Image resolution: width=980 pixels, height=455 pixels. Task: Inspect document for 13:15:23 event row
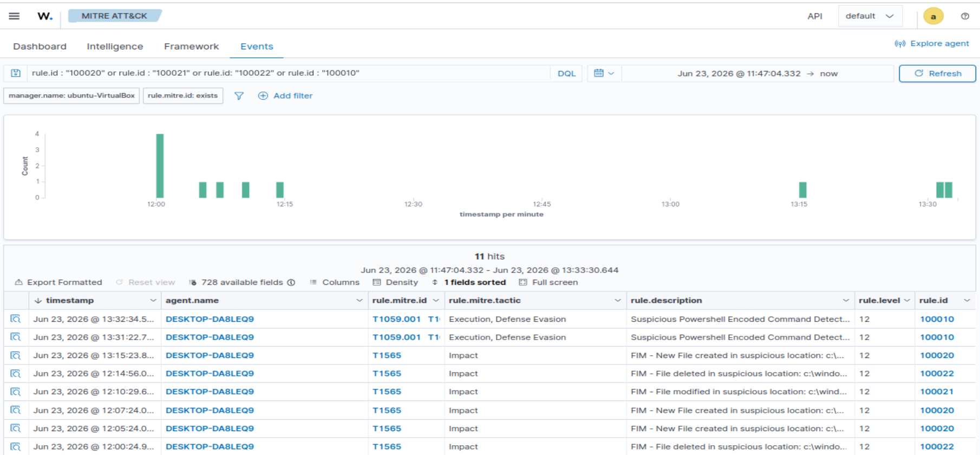coord(16,355)
